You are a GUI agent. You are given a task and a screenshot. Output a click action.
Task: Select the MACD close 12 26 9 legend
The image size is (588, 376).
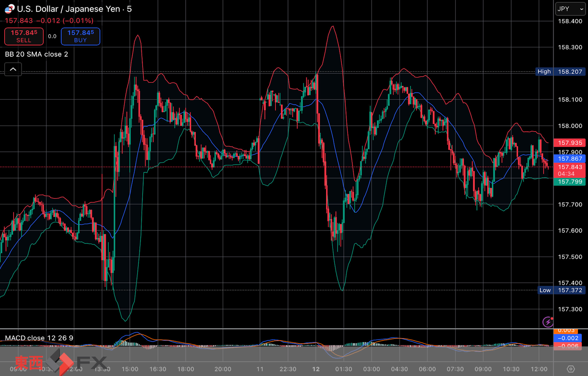39,338
